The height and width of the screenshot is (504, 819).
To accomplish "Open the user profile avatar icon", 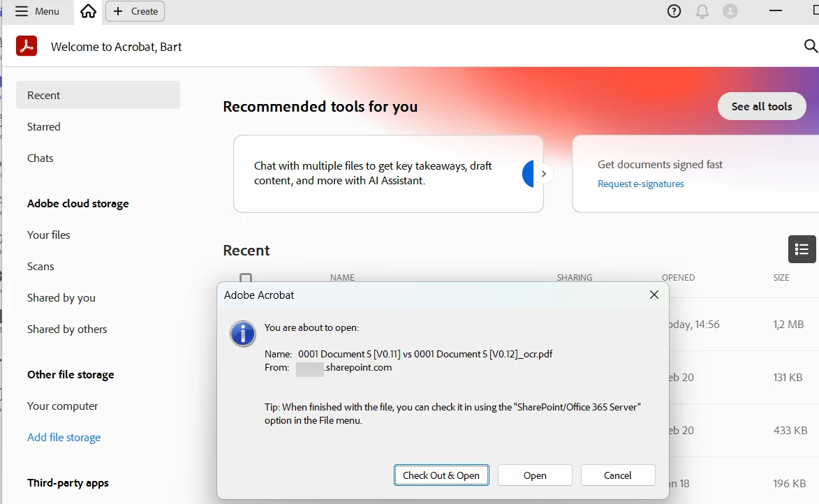I will point(730,11).
